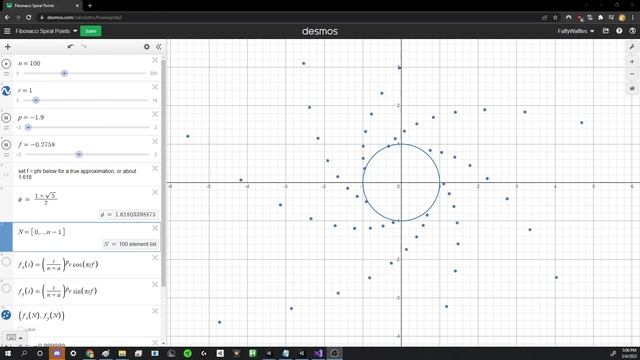Toggle visibility of r = 1 circle
Viewport: 640px width, 360px height.
click(x=6, y=91)
